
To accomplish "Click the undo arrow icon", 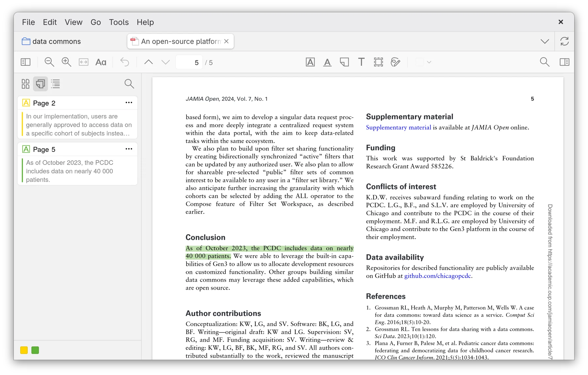I will (x=124, y=62).
